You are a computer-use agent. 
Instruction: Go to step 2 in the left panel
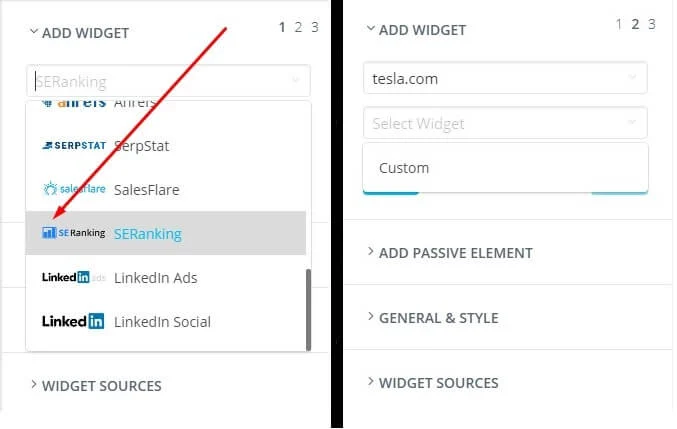[x=298, y=27]
